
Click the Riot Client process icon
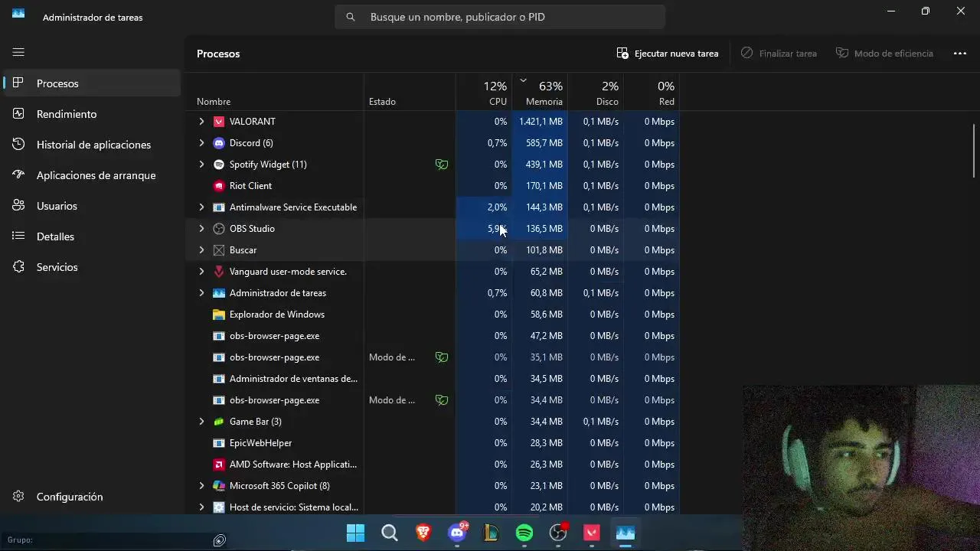pos(219,186)
